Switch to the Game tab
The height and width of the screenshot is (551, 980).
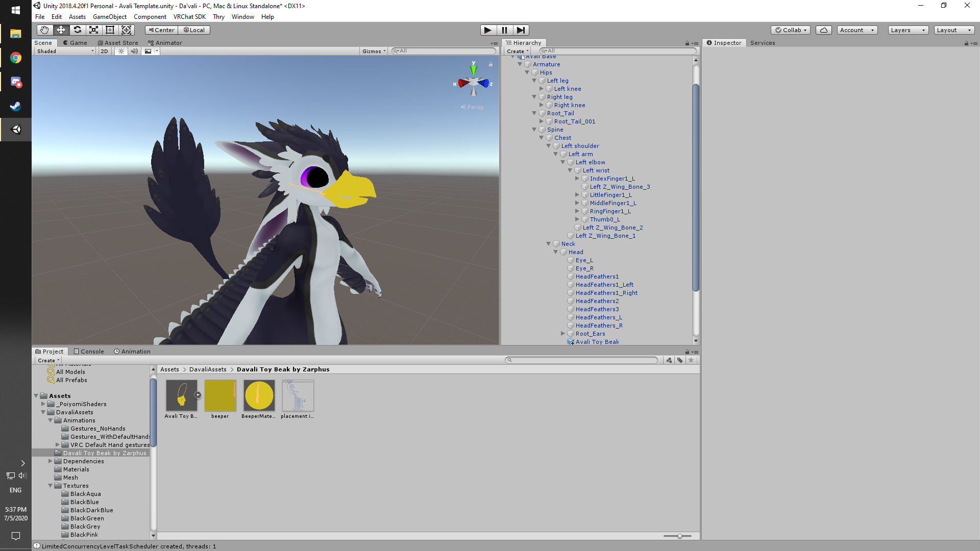click(x=75, y=43)
